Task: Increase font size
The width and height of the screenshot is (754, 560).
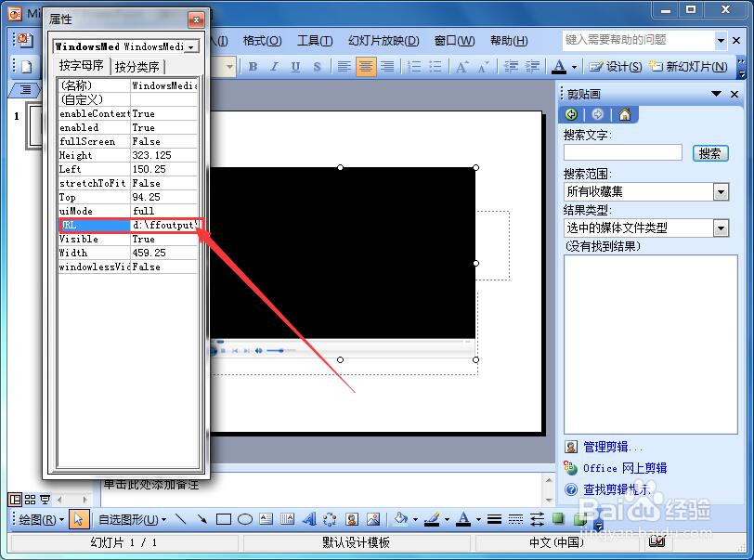Action: pos(461,67)
